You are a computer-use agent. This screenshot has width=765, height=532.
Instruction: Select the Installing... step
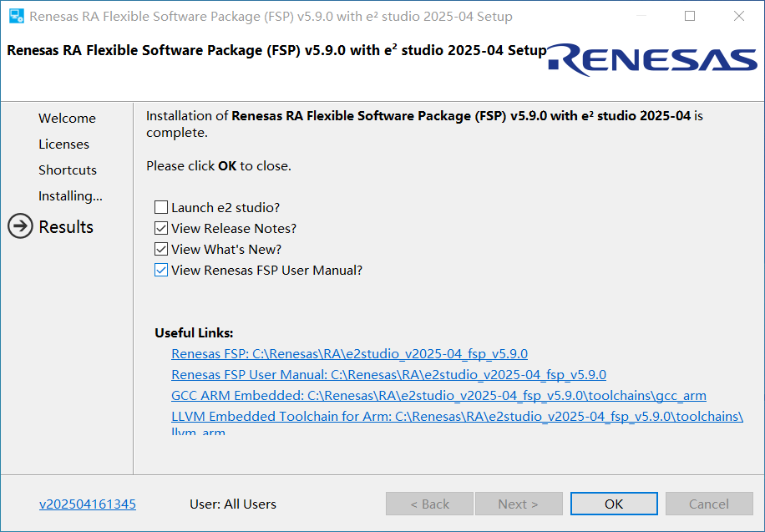click(71, 195)
